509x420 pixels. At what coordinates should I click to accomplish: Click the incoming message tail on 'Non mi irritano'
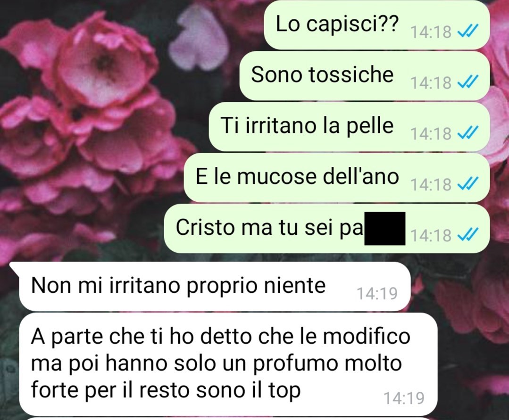click(x=15, y=267)
